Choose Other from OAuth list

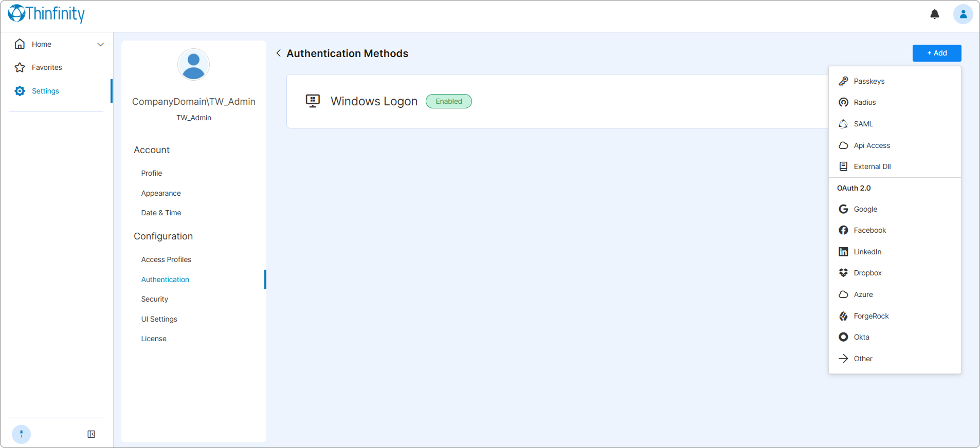tap(895, 359)
